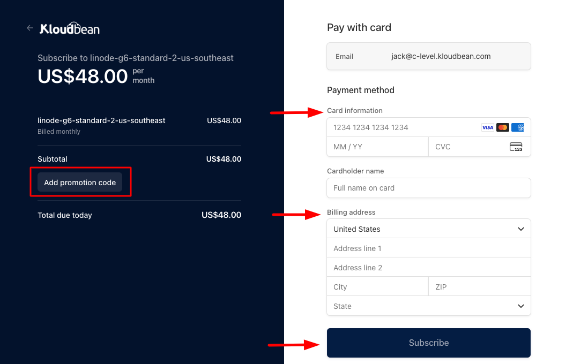The image size is (588, 364).
Task: Focus the Full name on card field
Action: [429, 188]
